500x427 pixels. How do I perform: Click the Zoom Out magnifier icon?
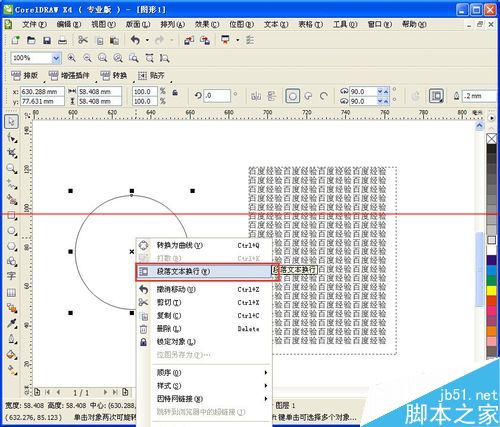pos(87,58)
